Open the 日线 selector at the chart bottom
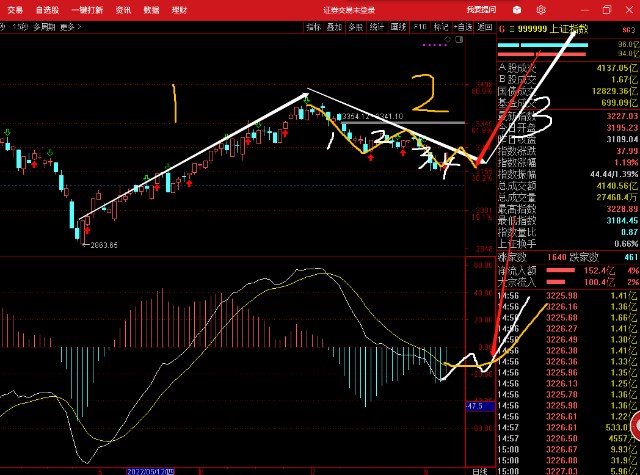Image resolution: width=640 pixels, height=475 pixels. (x=480, y=471)
